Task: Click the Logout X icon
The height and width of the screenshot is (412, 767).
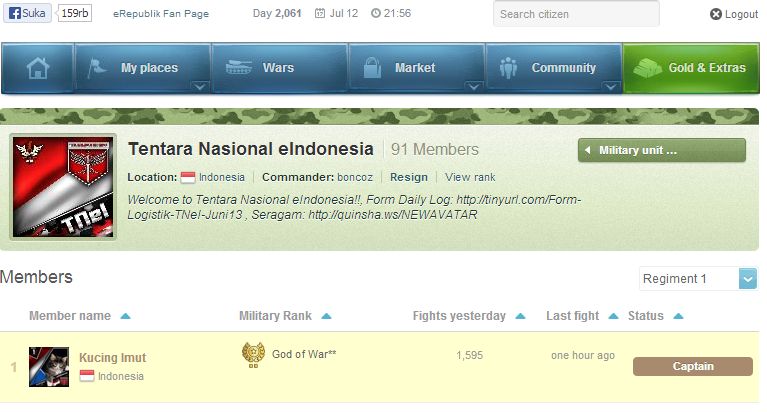Action: [x=716, y=15]
